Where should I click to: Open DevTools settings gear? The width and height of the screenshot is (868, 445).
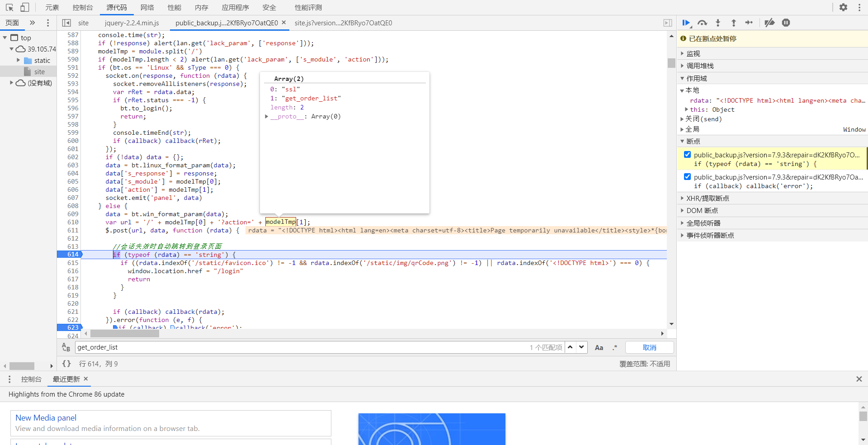844,7
